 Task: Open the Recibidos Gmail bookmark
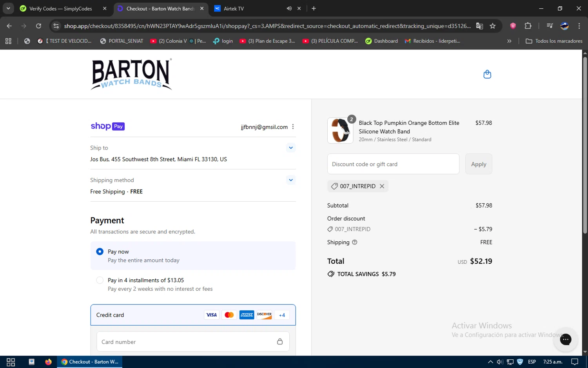[432, 41]
